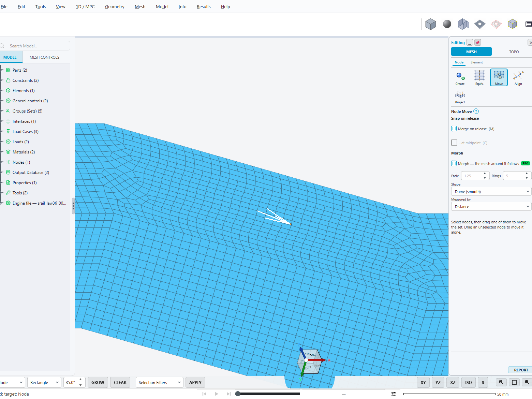Viewport: 532px width, 399px height.
Task: Click the Search Model input field
Action: coord(35,46)
